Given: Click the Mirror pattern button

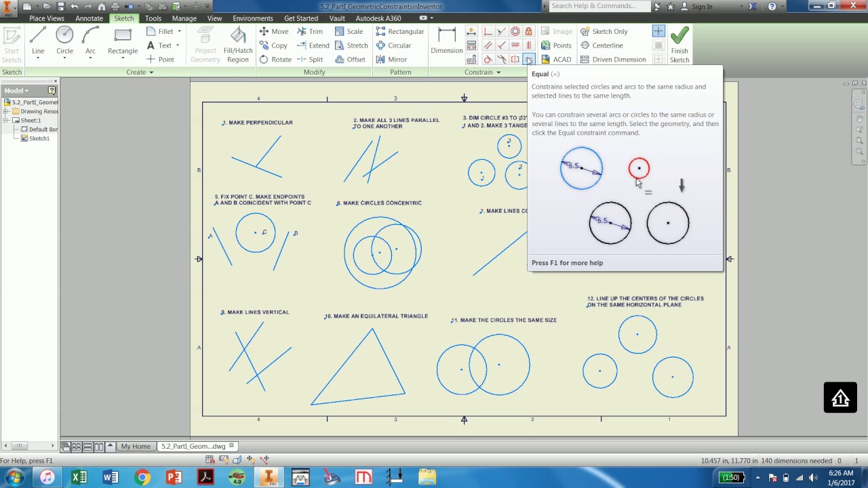Looking at the screenshot, I should pos(391,59).
